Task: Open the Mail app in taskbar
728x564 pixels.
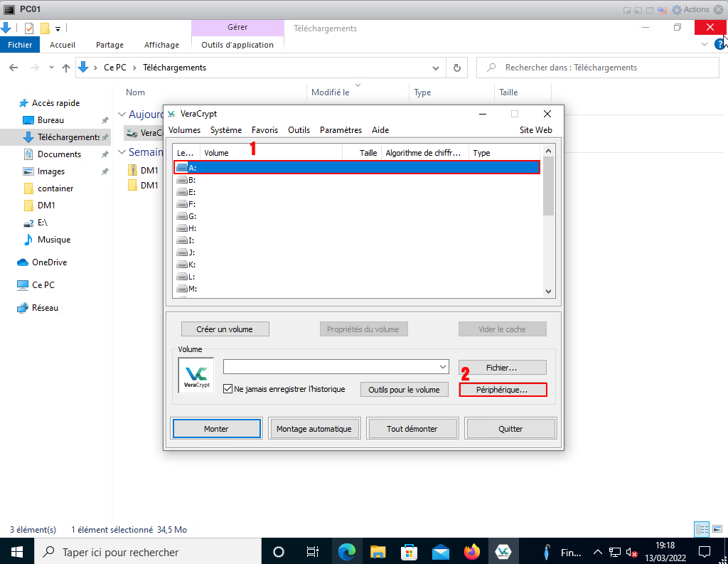Action: coord(440,552)
